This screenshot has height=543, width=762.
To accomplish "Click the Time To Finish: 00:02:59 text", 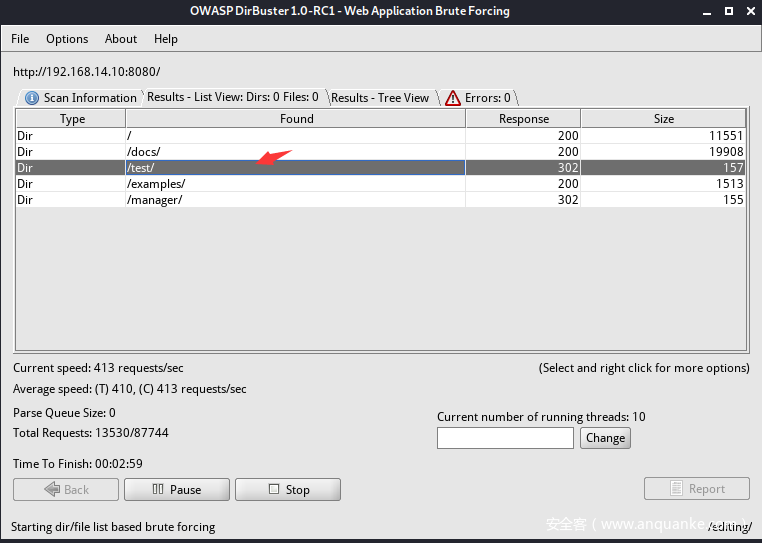I will coord(78,464).
